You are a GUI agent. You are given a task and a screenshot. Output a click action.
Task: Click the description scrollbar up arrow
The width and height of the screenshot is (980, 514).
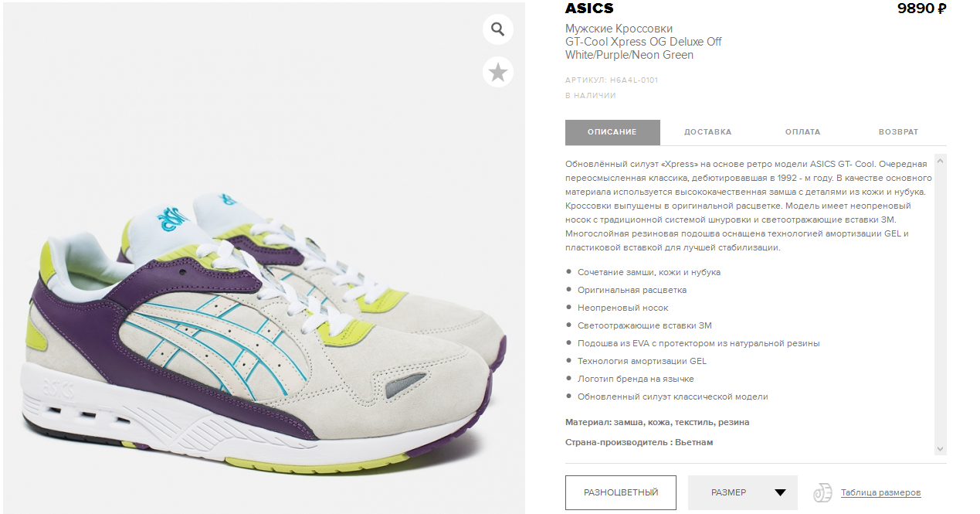pyautogui.click(x=940, y=161)
